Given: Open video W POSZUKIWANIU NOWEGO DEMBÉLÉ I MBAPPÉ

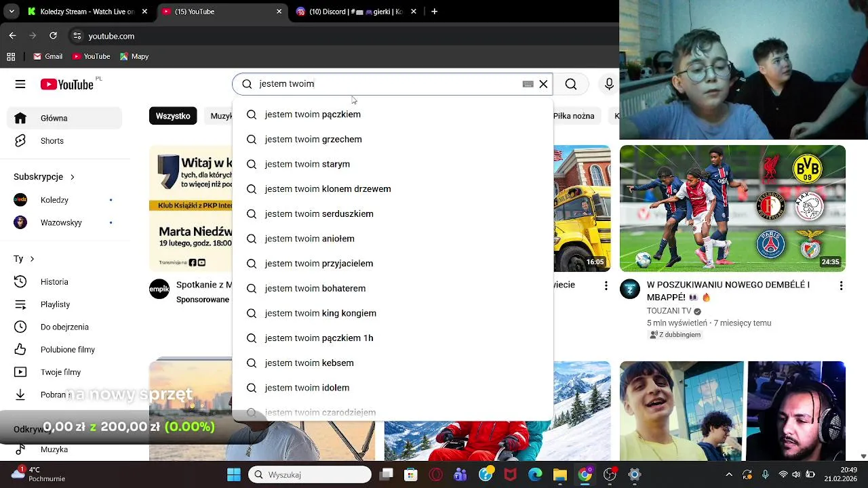Looking at the screenshot, I should click(728, 291).
